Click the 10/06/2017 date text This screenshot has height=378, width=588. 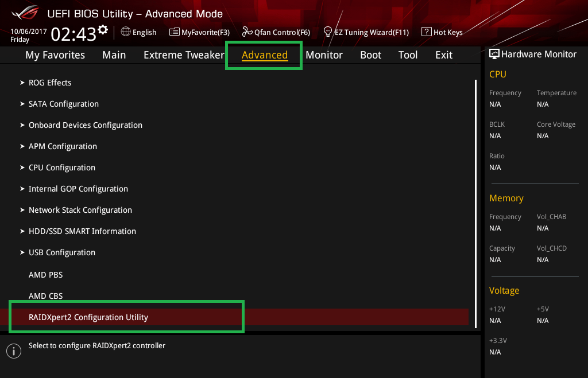(29, 32)
